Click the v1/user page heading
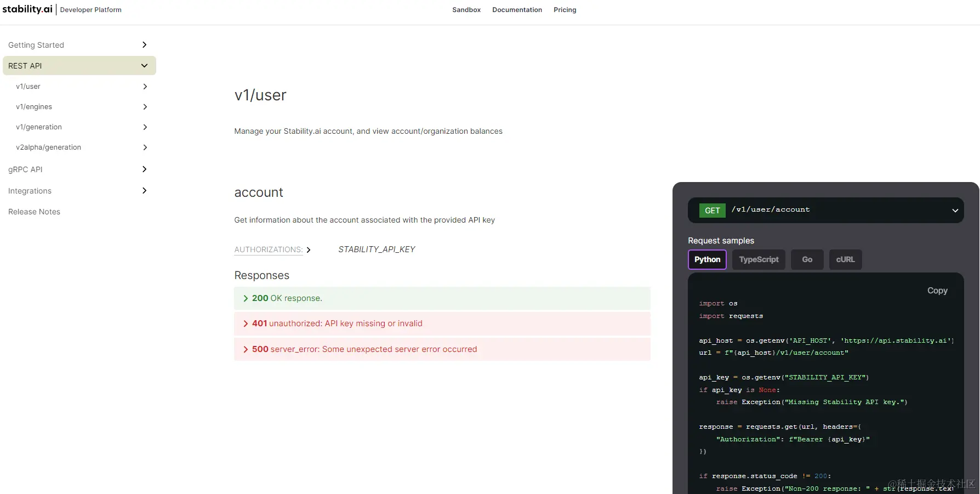 click(260, 95)
